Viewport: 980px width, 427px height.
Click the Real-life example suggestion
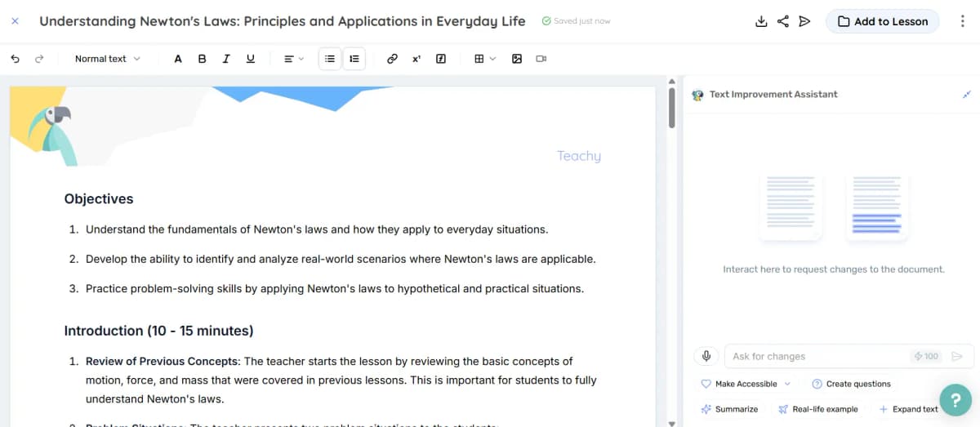tap(818, 409)
